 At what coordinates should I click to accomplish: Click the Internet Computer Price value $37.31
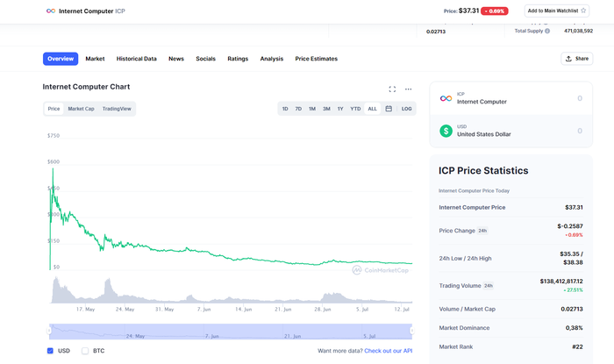click(x=574, y=208)
